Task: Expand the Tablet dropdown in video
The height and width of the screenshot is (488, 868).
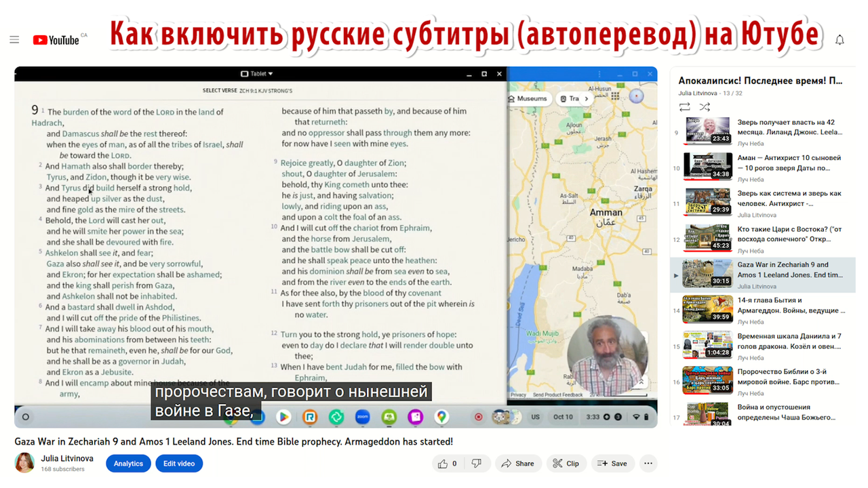Action: [257, 74]
